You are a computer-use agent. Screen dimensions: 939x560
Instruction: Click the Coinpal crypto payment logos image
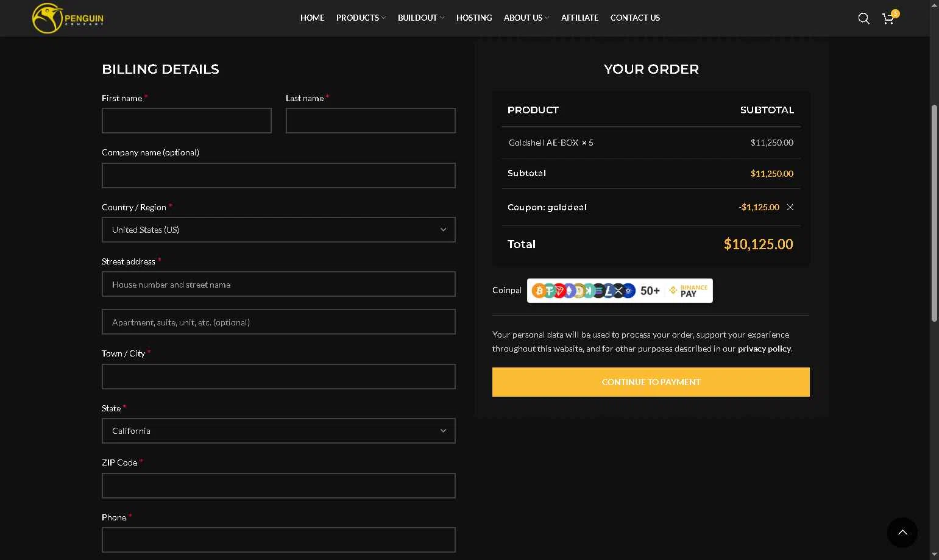[x=620, y=291]
